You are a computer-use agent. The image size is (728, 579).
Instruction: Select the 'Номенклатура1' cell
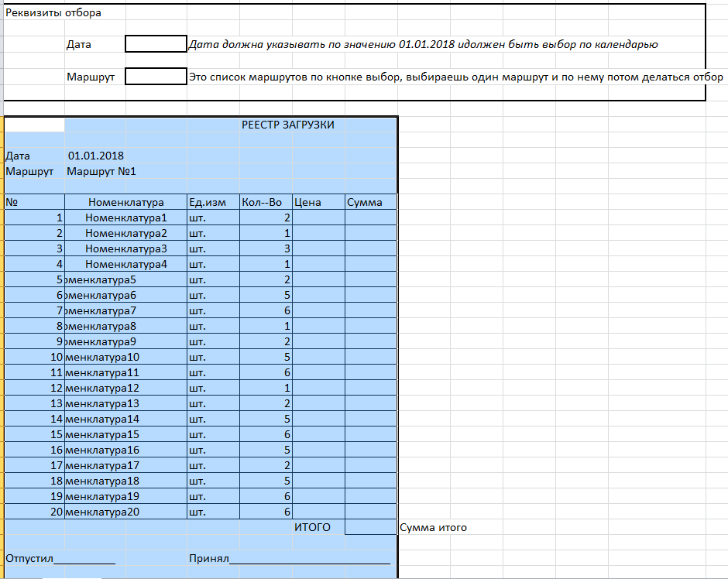(125, 218)
